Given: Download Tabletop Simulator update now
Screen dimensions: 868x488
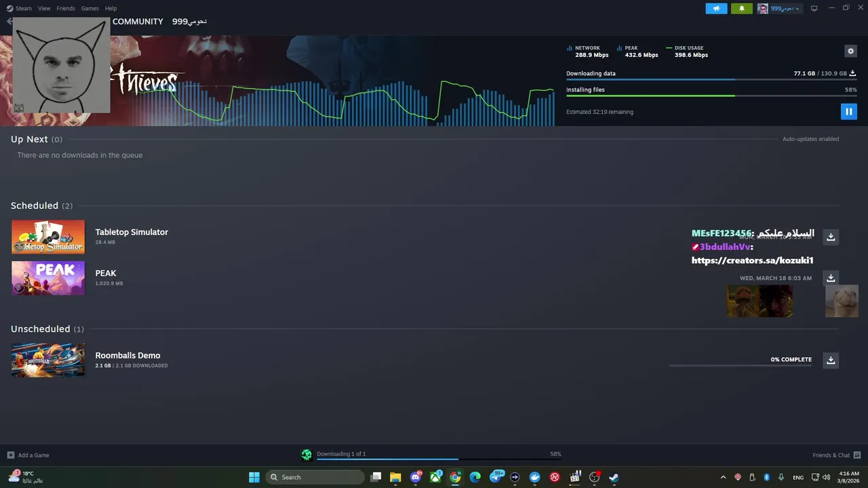Looking at the screenshot, I should click(x=831, y=237).
